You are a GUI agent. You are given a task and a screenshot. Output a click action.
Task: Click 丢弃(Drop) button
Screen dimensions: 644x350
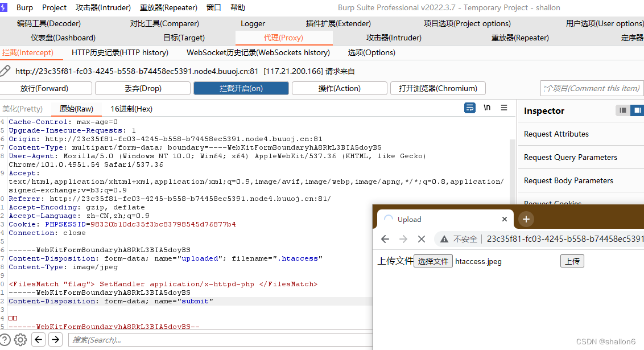143,88
